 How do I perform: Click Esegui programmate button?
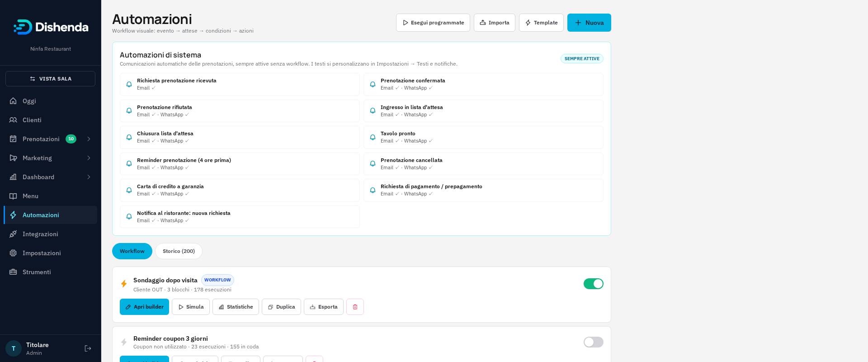(433, 23)
